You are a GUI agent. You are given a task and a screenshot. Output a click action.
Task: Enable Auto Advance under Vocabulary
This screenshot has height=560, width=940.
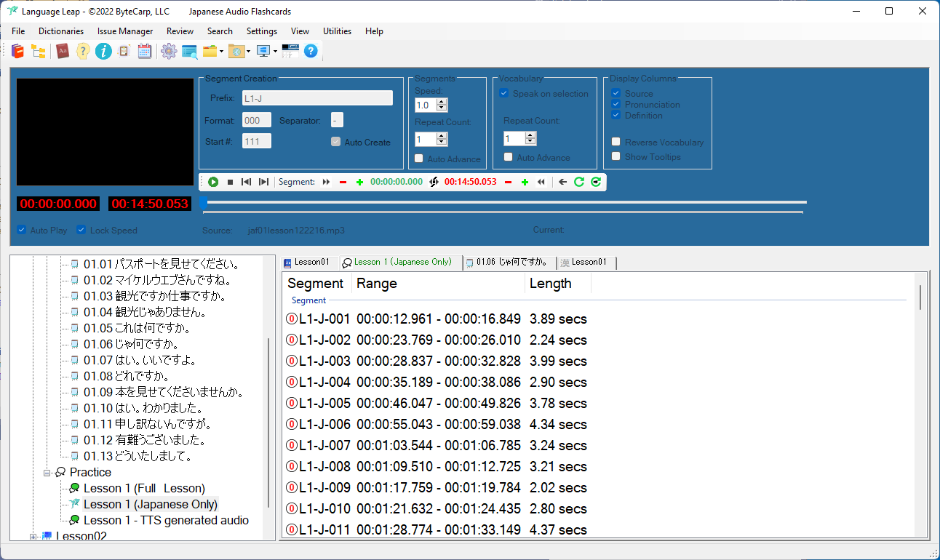[508, 157]
